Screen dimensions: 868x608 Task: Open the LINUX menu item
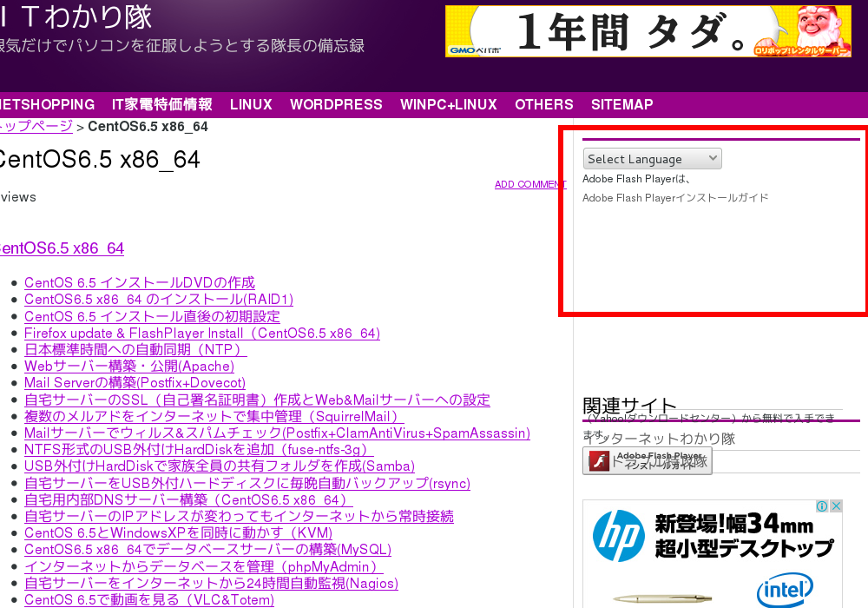(251, 104)
